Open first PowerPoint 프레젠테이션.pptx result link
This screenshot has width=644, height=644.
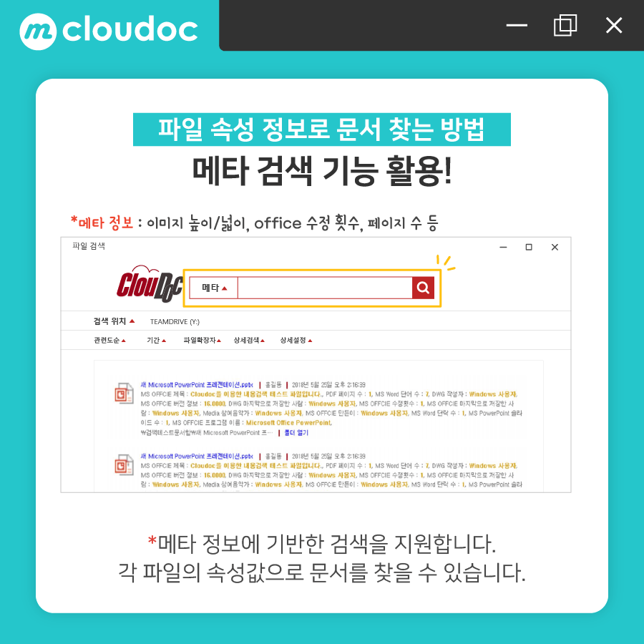(197, 385)
